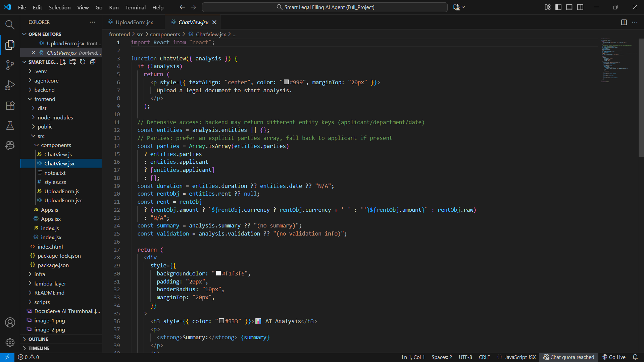
Task: Click Go Live in status bar
Action: [x=614, y=357]
